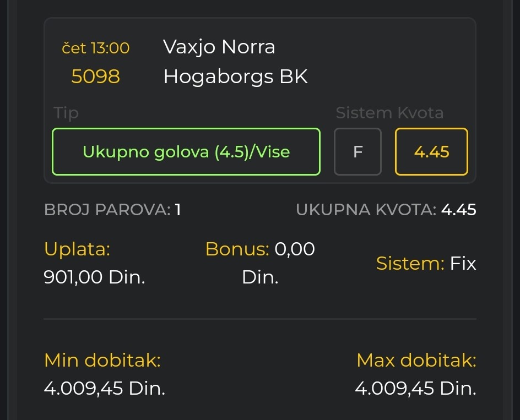Select the BROJ PAROVA: 1 text
The width and height of the screenshot is (520, 420).
[112, 210]
